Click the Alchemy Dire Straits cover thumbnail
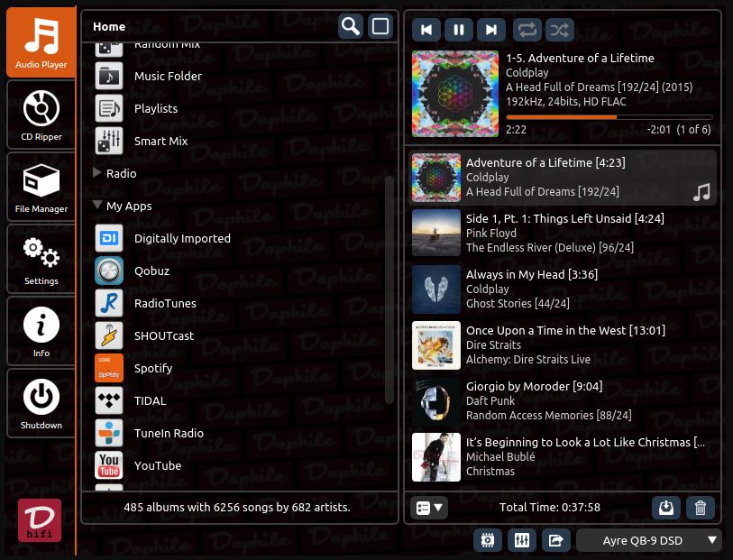Screen dimensions: 733x560 (436, 345)
